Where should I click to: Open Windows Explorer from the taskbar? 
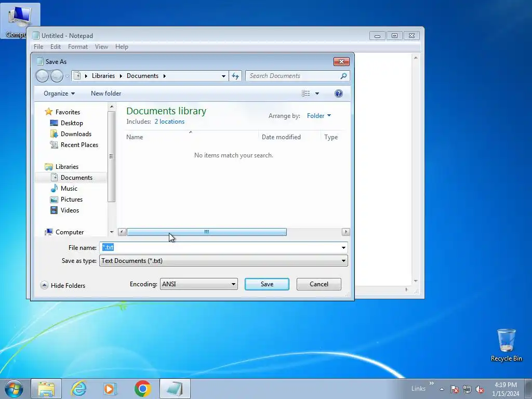tap(46, 389)
